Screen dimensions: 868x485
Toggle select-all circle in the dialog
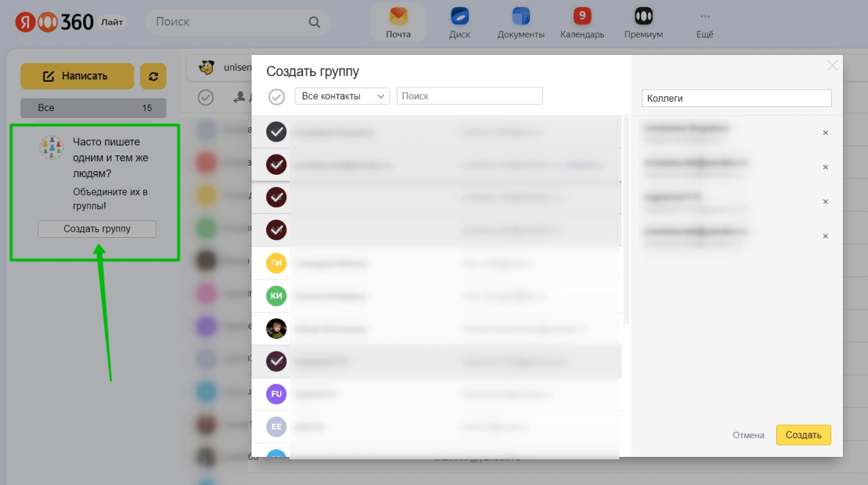coord(276,97)
